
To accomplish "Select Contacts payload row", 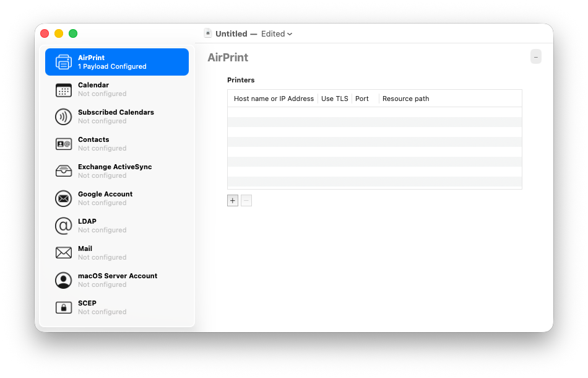I will (x=117, y=144).
